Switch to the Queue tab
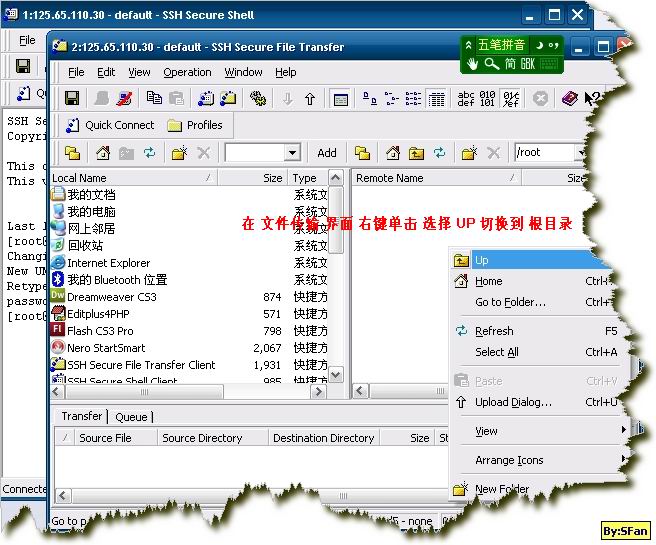 (x=131, y=417)
